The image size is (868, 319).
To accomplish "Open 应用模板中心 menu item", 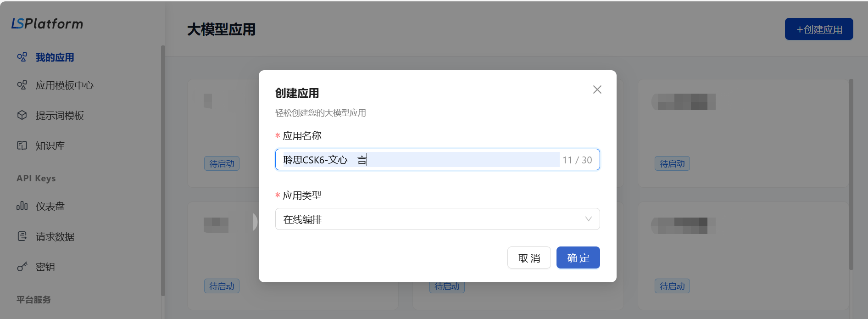I will tap(65, 85).
